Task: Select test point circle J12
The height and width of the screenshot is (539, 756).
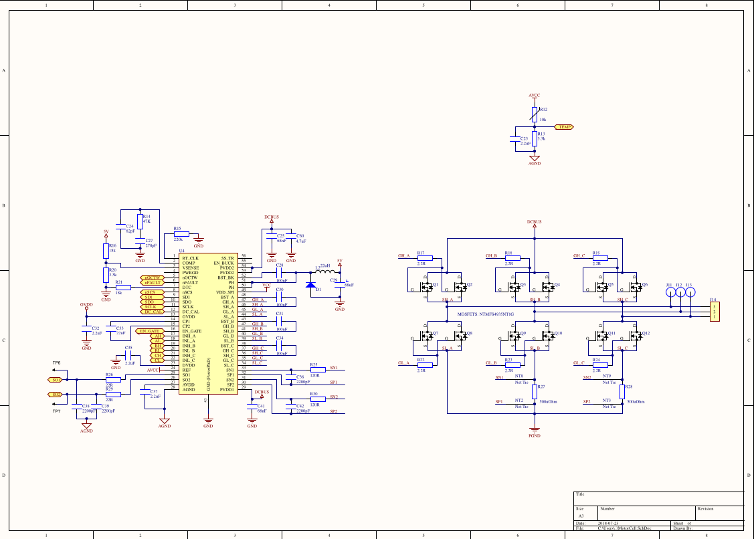Action: (681, 292)
